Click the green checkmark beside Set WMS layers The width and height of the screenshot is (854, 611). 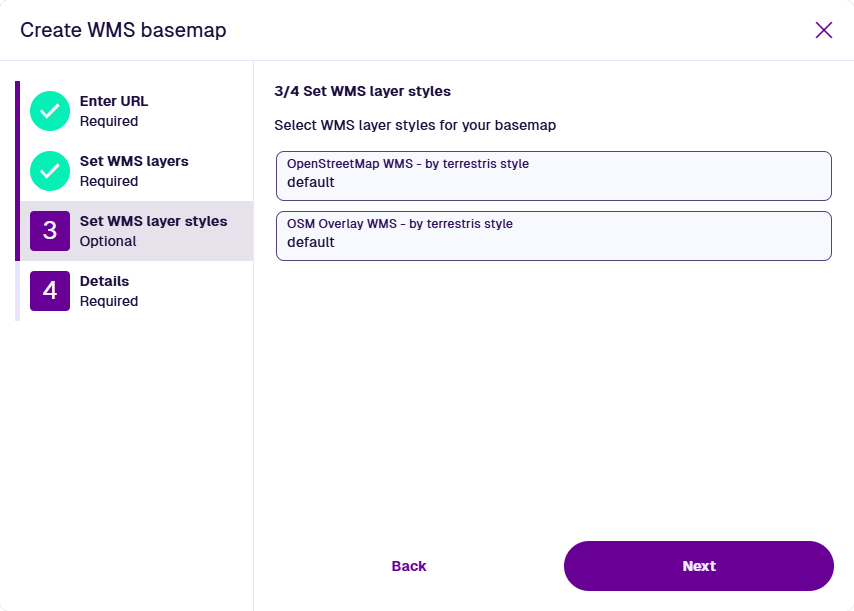tap(50, 171)
